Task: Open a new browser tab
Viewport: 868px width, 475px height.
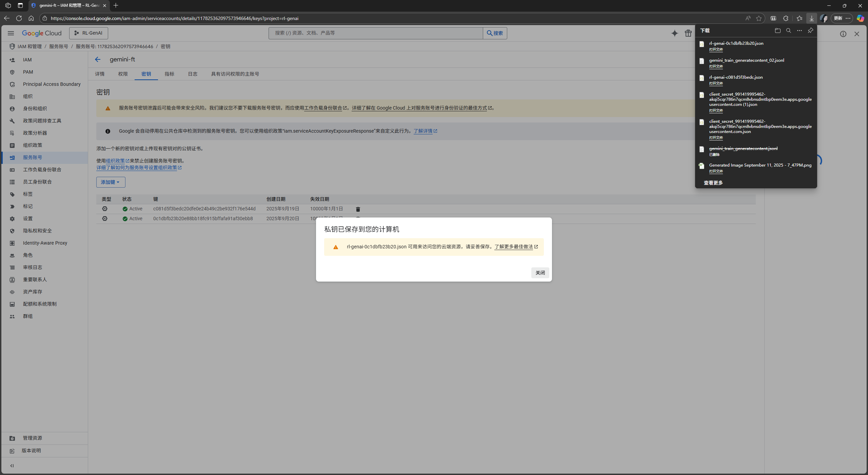Action: coord(116,5)
